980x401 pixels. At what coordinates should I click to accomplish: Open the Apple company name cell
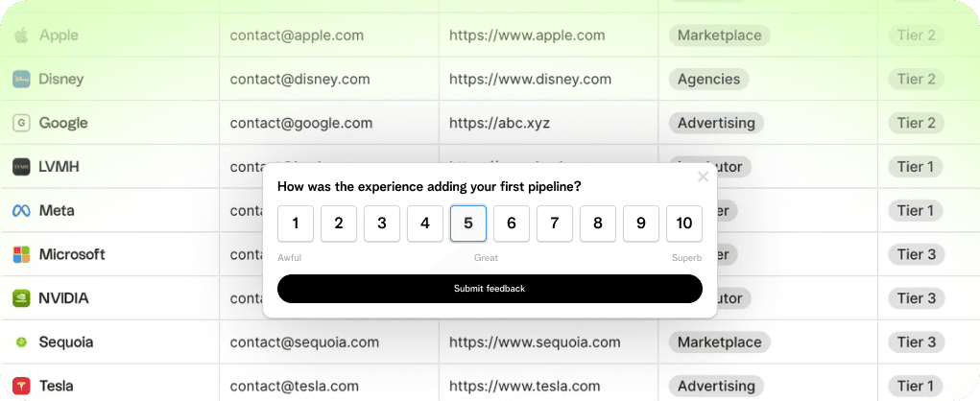[x=110, y=35]
